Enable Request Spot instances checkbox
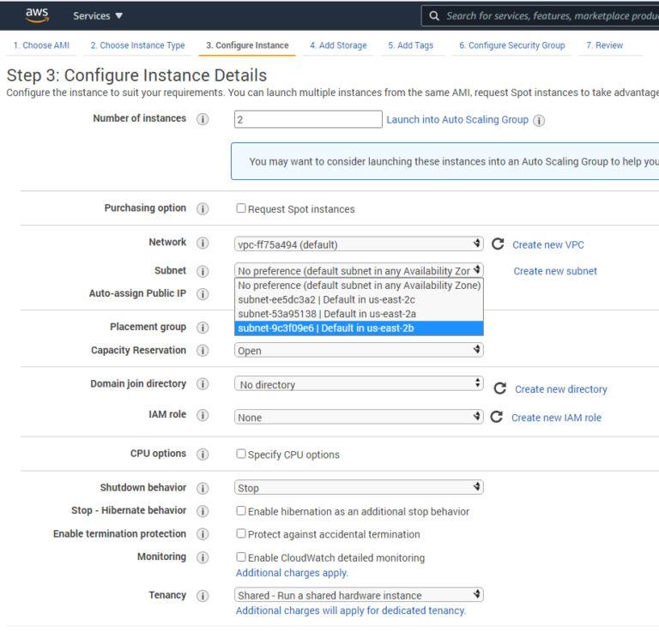 pyautogui.click(x=241, y=208)
